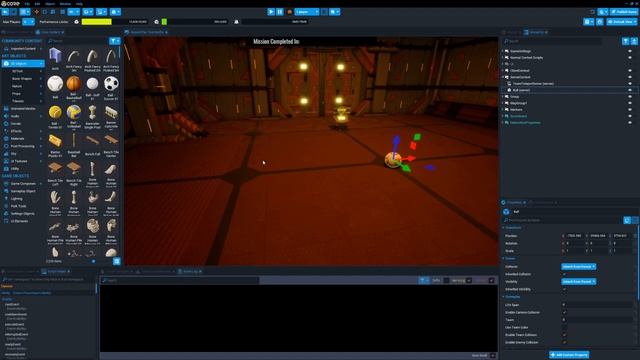Image resolution: width=640 pixels, height=360 pixels.
Task: Click the lock icon in Performance Limits bar
Action: 236,22
